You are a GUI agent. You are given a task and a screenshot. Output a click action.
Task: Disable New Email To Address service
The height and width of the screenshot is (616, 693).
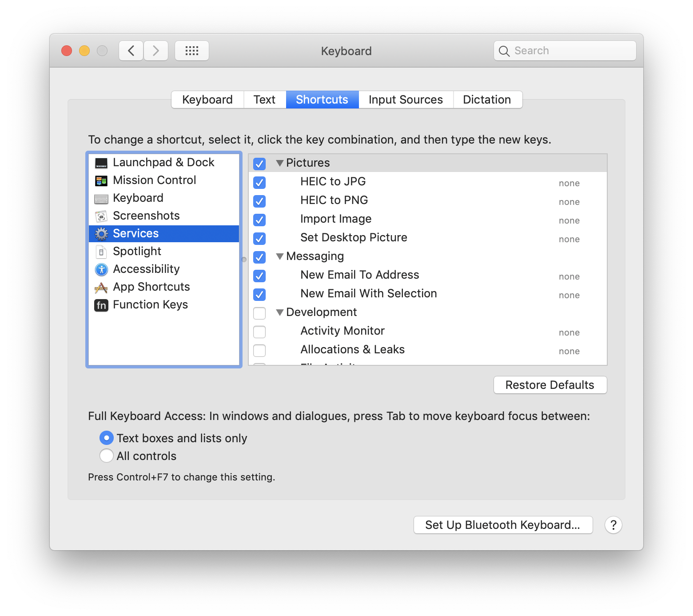(259, 276)
